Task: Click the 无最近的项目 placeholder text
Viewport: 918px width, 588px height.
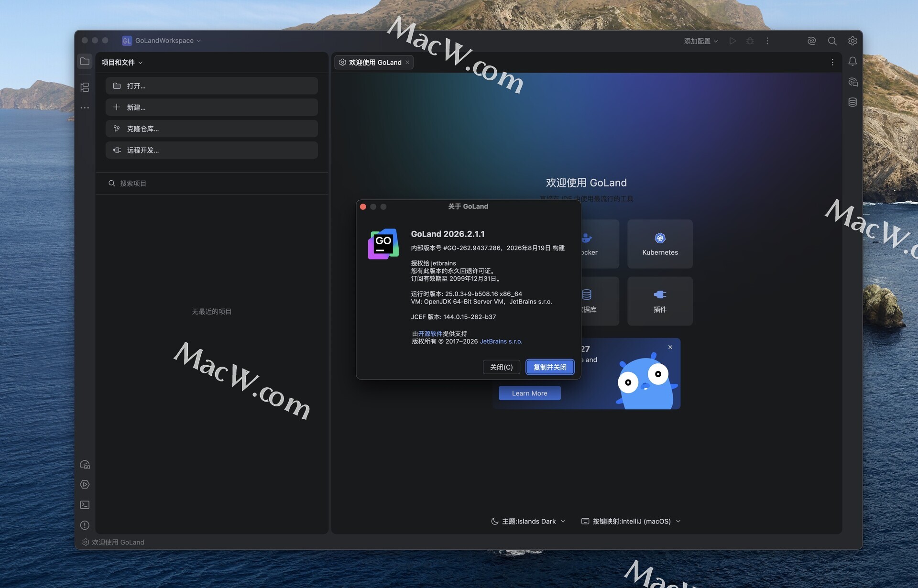Action: (211, 312)
